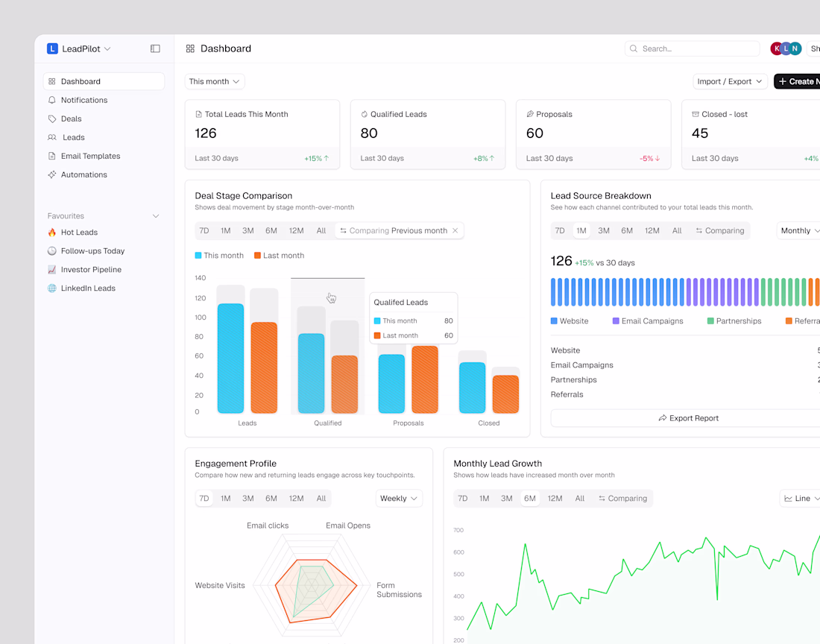Click the Total Leads This Month card
This screenshot has width=820, height=644.
click(x=262, y=134)
